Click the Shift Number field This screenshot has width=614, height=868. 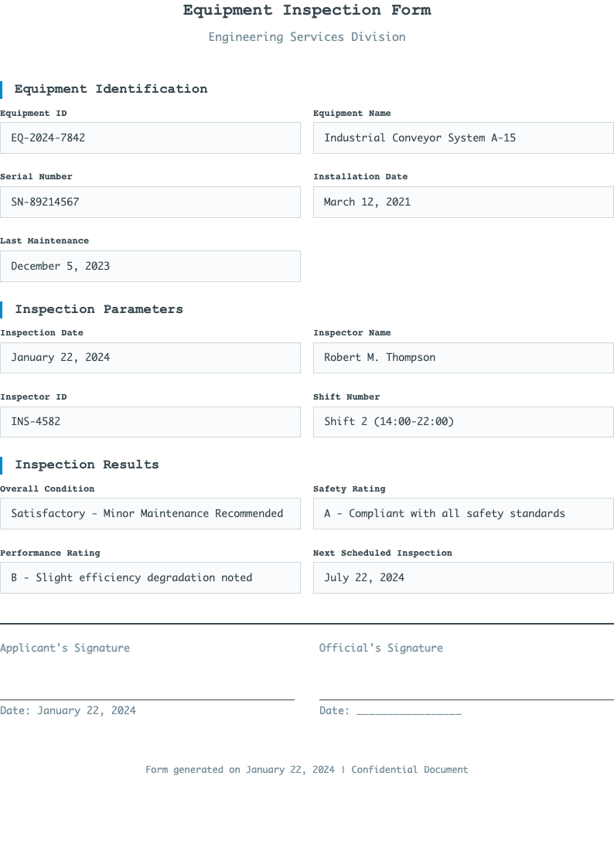pos(462,422)
